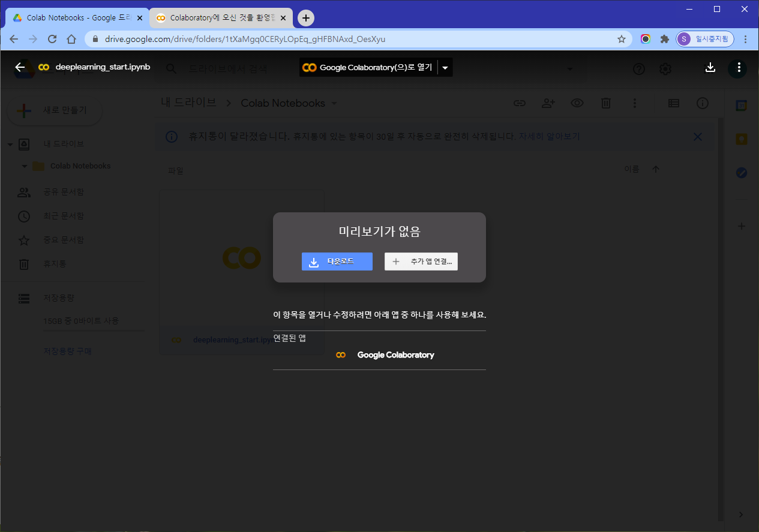This screenshot has width=759, height=532.
Task: Click the 일시중지됨 profile button
Action: coord(705,39)
